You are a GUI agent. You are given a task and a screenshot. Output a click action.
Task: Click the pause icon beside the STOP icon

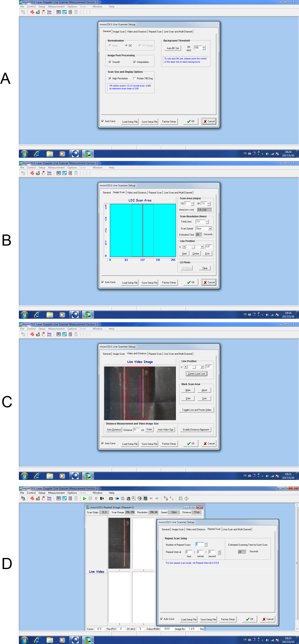[x=96, y=498]
